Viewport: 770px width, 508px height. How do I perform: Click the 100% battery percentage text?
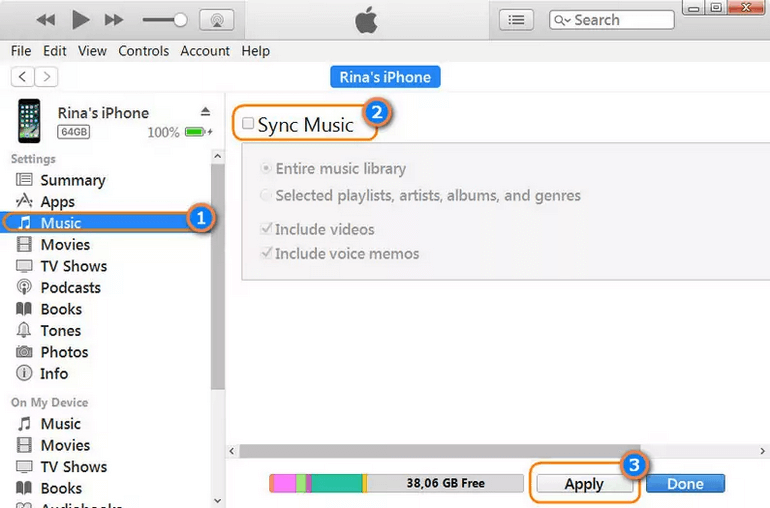click(164, 132)
